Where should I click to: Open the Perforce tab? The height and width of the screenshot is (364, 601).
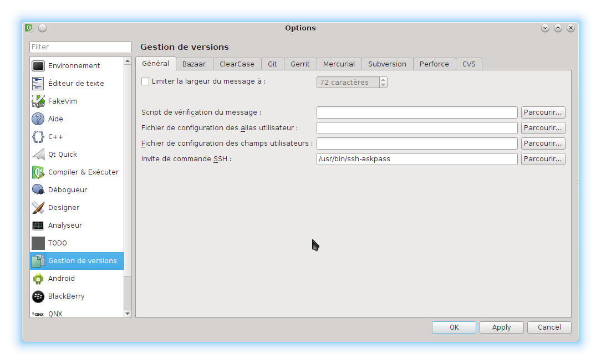pos(434,64)
